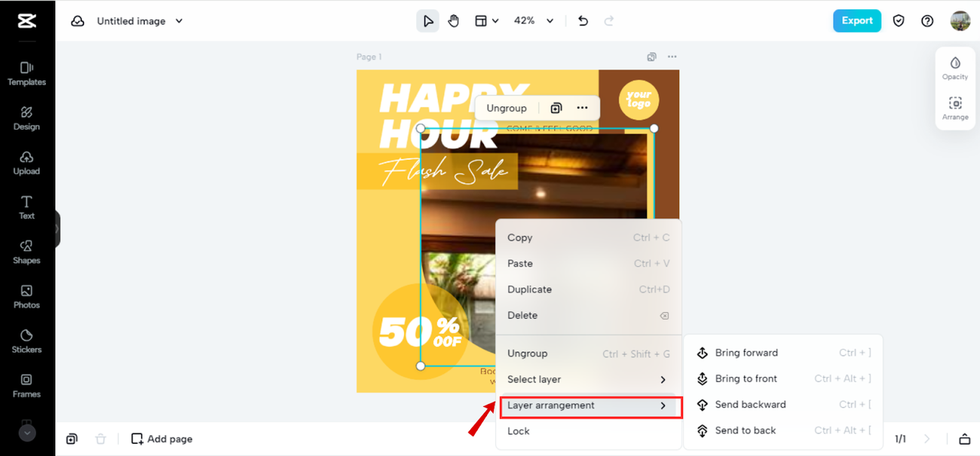The width and height of the screenshot is (980, 456).
Task: Open more options in floating toolbar
Action: pos(583,108)
